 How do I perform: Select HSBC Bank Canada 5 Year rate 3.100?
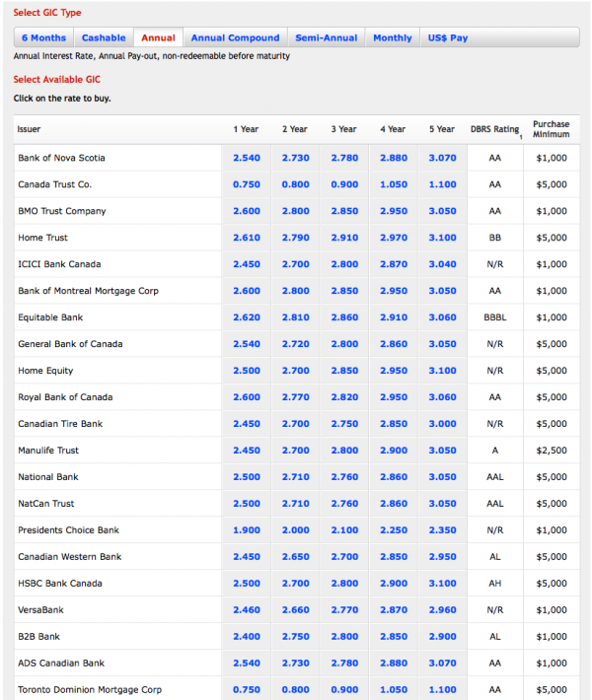click(443, 583)
